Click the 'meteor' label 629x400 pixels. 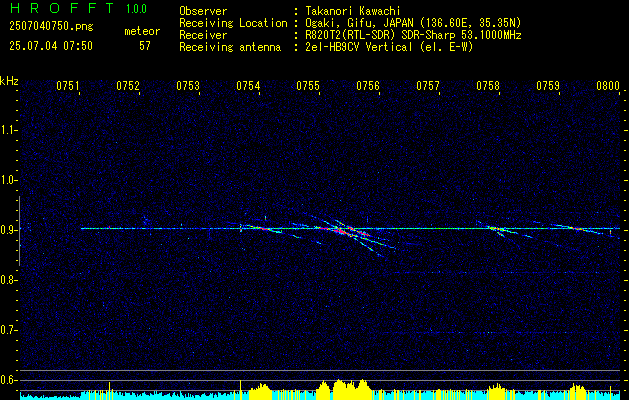pyautogui.click(x=142, y=31)
